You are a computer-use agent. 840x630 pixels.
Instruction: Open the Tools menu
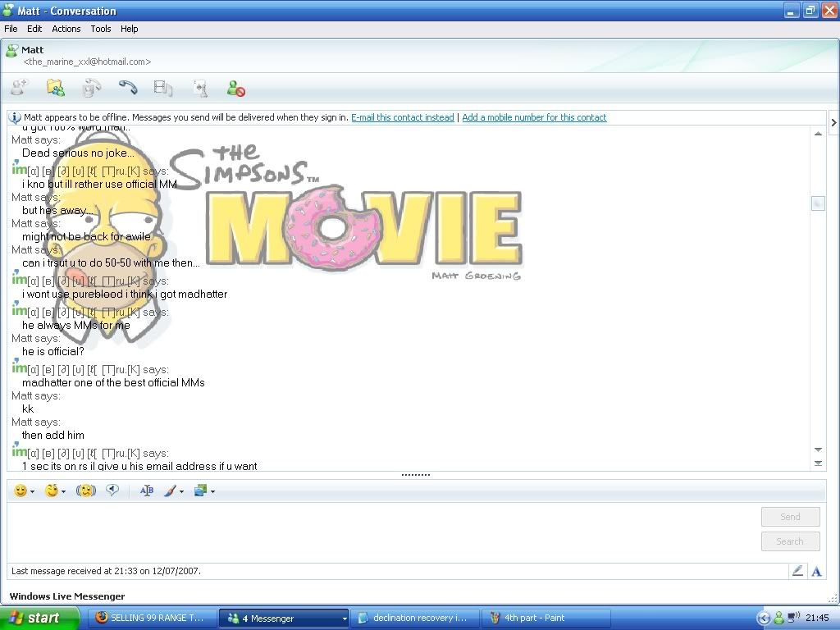101,29
